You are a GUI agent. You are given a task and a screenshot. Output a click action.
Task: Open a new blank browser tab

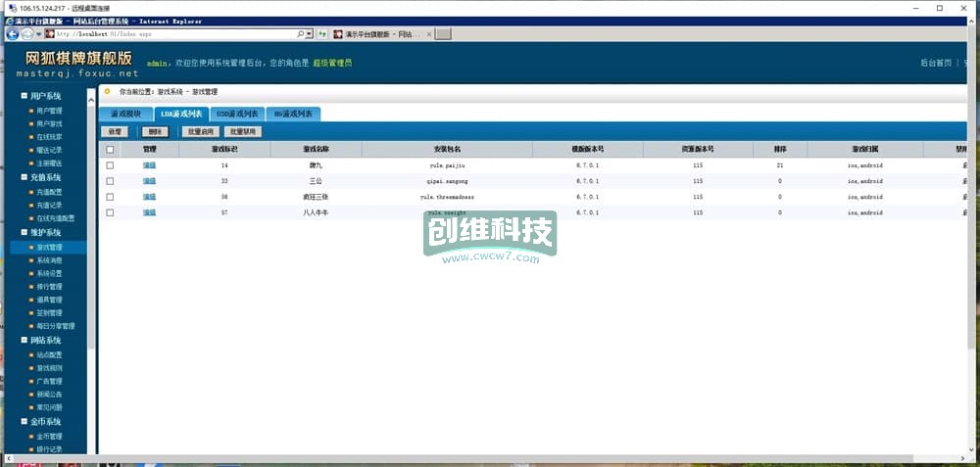(443, 33)
